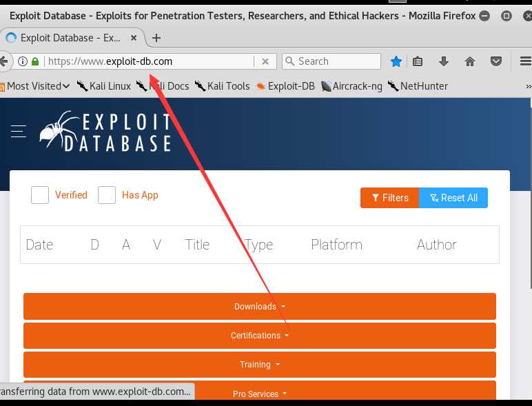Image resolution: width=532 pixels, height=406 pixels.
Task: Open the Kali Tools bookmark
Action: pos(222,86)
